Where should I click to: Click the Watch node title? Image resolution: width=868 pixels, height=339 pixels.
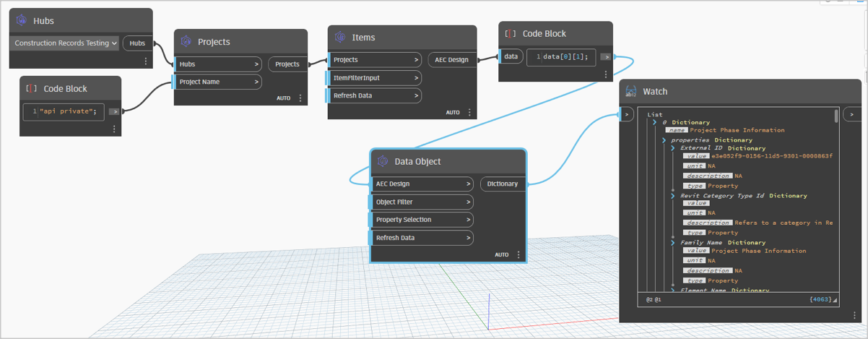(655, 92)
